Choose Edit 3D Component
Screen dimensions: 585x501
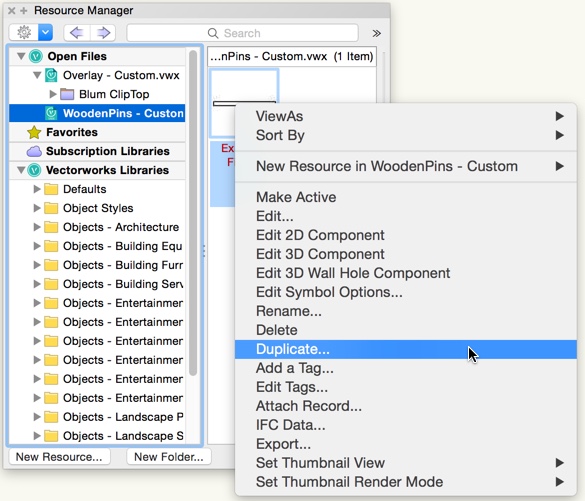click(x=406, y=254)
